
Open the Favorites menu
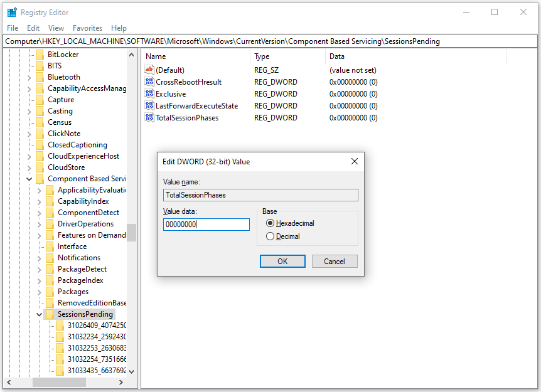tap(88, 28)
